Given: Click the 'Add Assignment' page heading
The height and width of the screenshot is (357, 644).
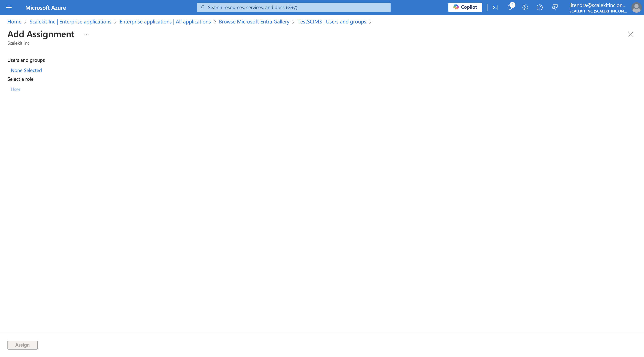Looking at the screenshot, I should click(41, 34).
